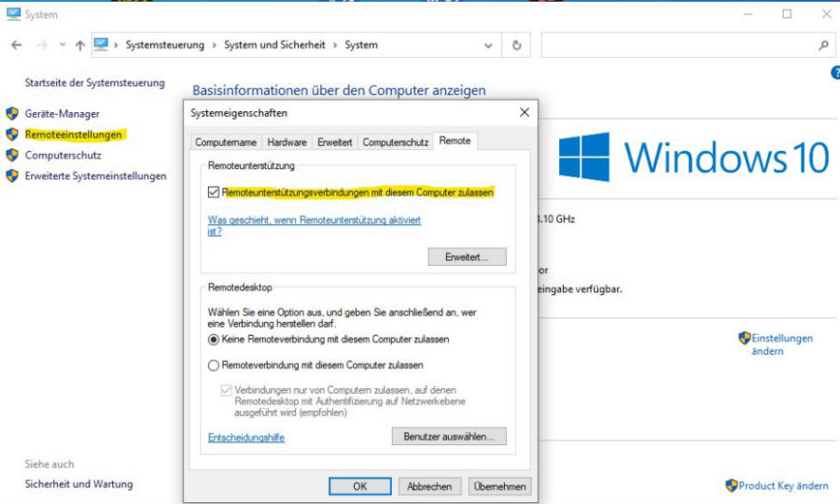This screenshot has height=504, width=840.
Task: Click the shield icon beside Geräte-Manager
Action: 12,114
